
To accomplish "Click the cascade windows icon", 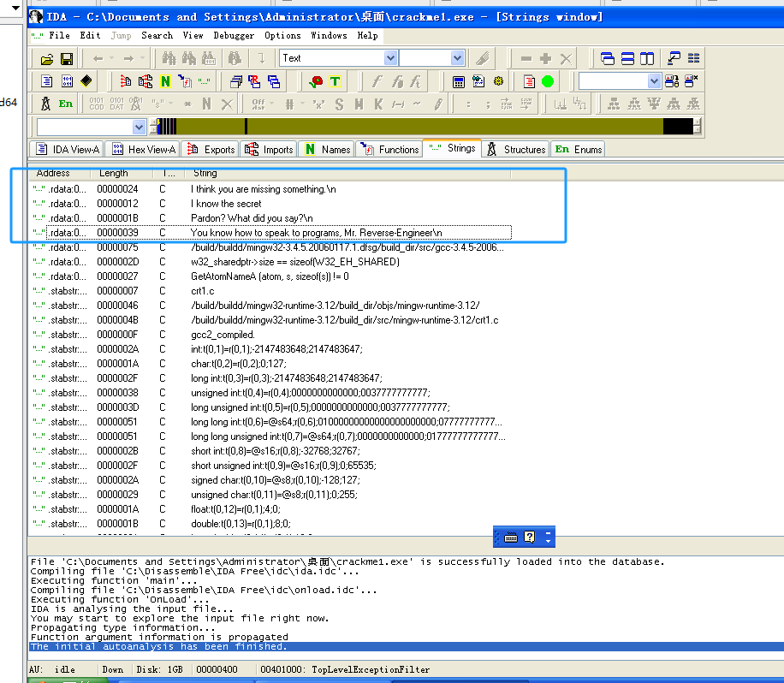I will (608, 58).
